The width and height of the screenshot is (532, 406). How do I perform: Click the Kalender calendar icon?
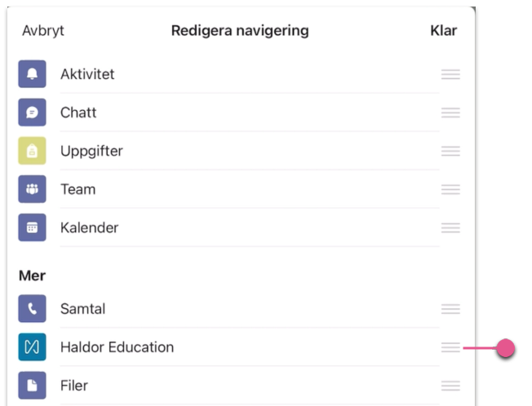click(x=33, y=227)
